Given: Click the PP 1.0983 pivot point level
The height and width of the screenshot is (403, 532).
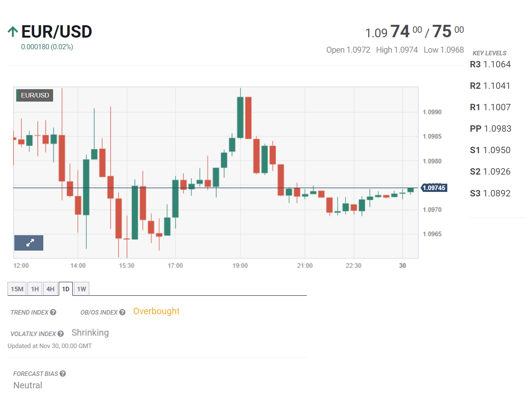Looking at the screenshot, I should [490, 129].
